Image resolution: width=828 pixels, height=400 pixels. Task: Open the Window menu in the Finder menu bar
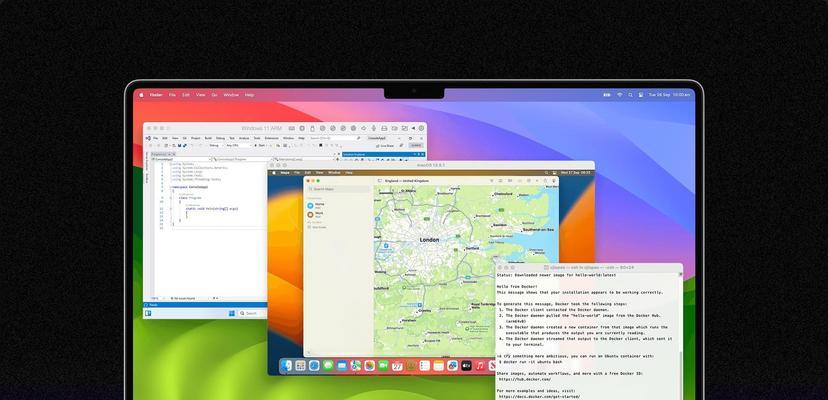pos(231,95)
